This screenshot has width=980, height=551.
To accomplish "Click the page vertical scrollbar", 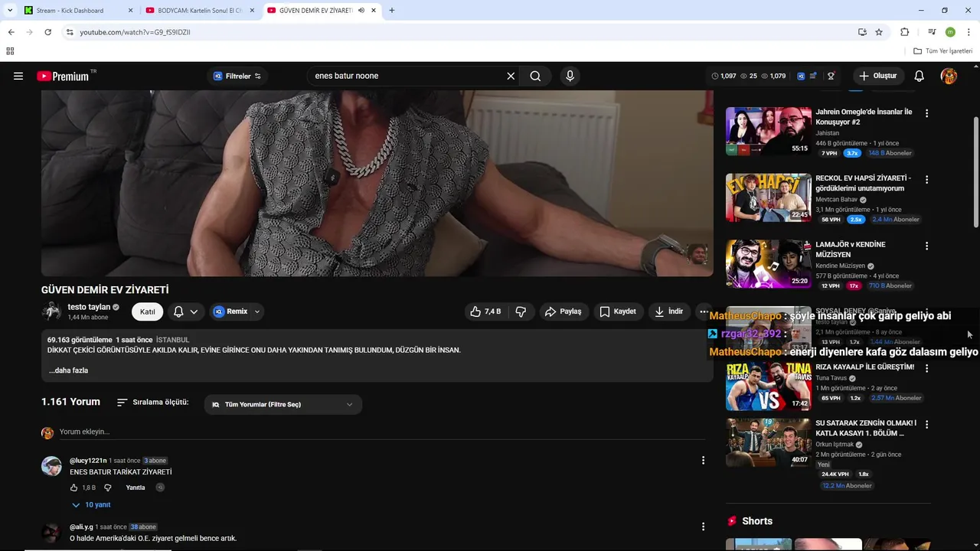I will (975, 172).
